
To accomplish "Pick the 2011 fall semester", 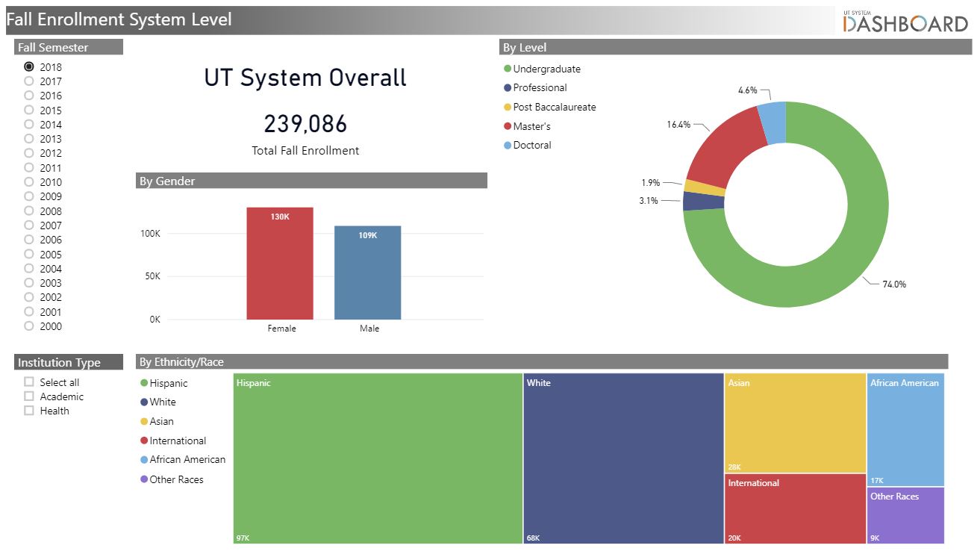I will coord(29,167).
